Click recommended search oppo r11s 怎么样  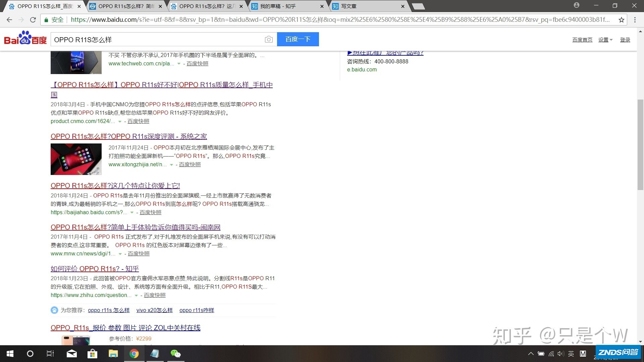109,310
